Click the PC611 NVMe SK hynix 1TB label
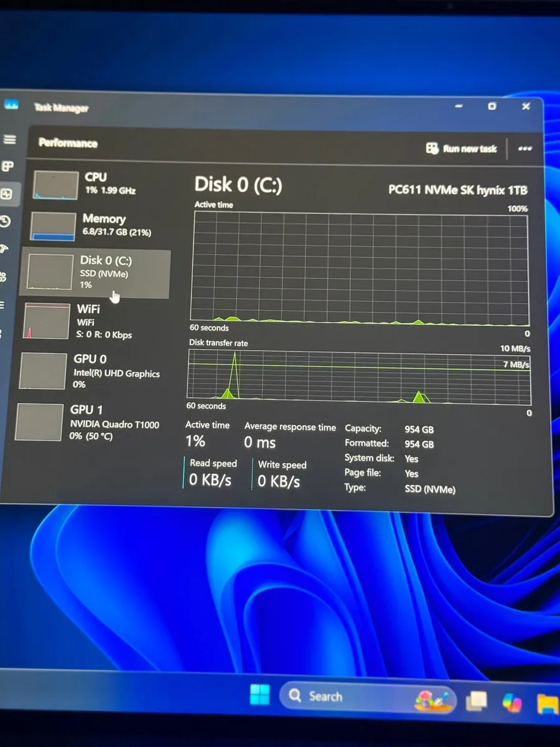The image size is (560, 747). [x=457, y=190]
